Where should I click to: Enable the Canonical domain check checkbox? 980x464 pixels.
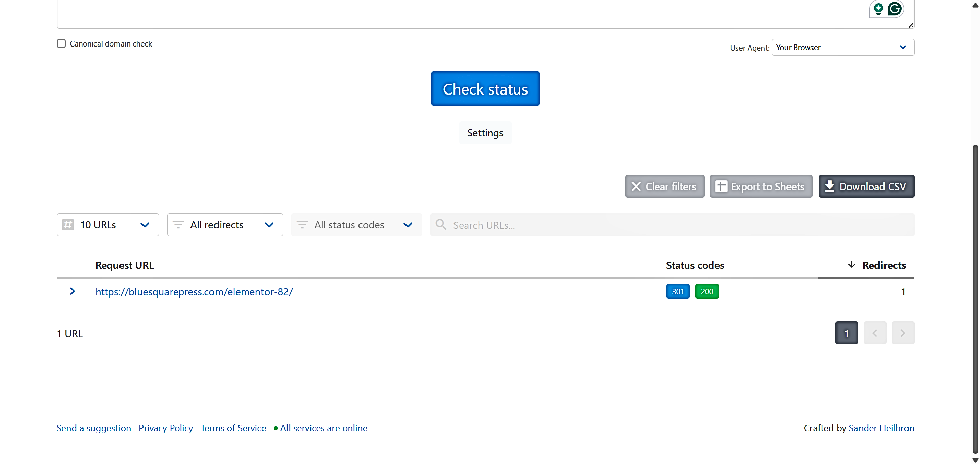(x=61, y=44)
